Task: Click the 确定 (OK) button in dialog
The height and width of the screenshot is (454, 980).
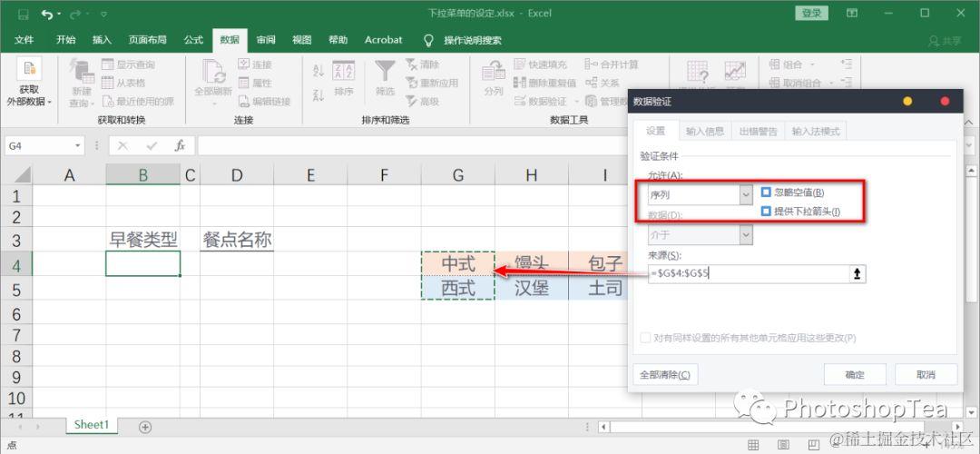Action: [855, 375]
